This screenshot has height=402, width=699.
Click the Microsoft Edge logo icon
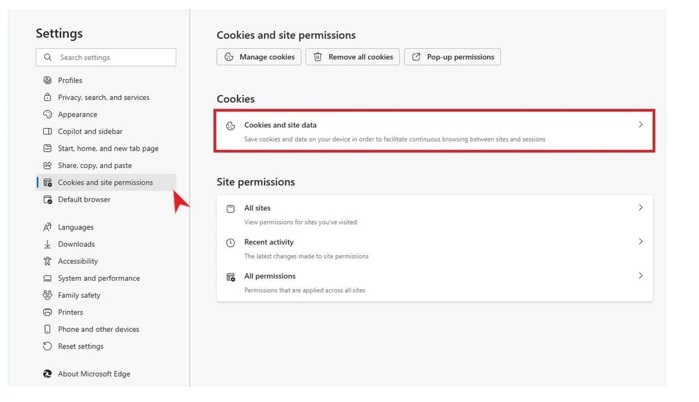tap(47, 374)
